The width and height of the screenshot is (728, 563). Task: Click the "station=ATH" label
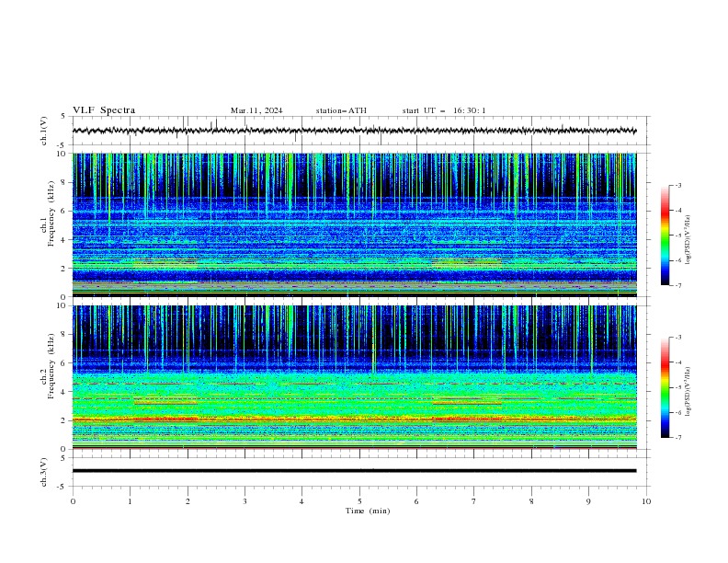[x=341, y=110]
